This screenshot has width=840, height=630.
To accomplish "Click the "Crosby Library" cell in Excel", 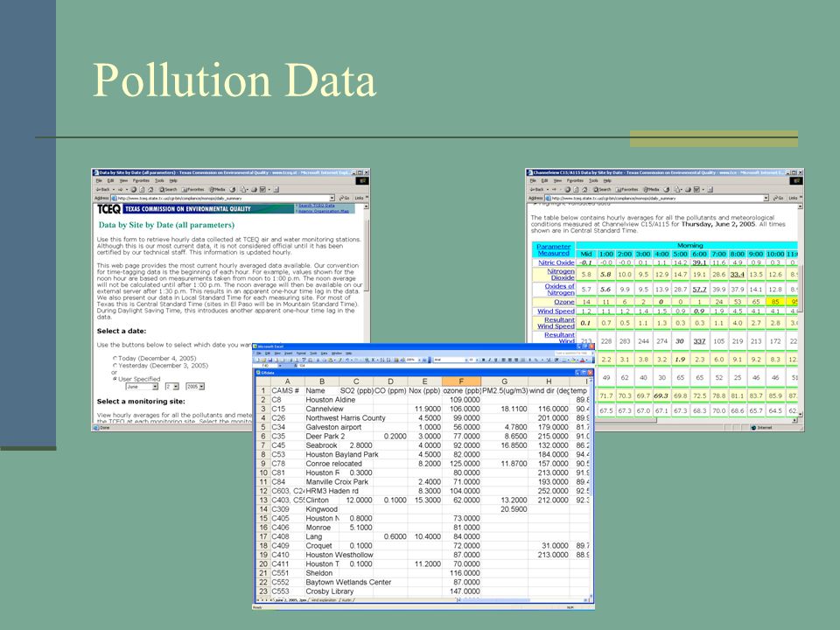I will tap(330, 591).
